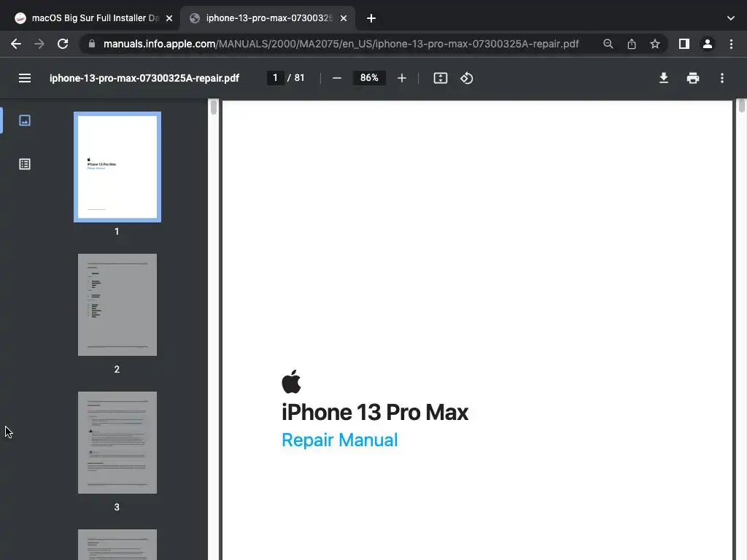
Task: Open Chrome's three-dot menu
Action: click(x=731, y=44)
